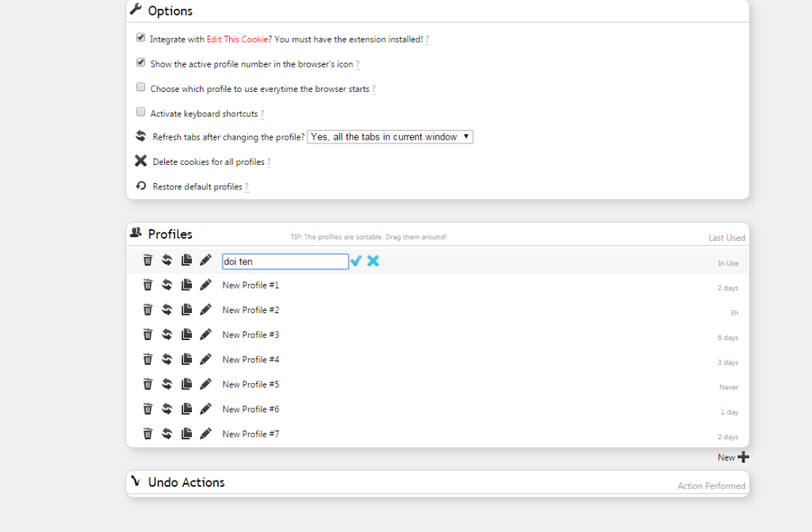Uncheck Integrate with Edit This Cookie
Image resolution: width=812 pixels, height=532 pixels.
(x=141, y=37)
